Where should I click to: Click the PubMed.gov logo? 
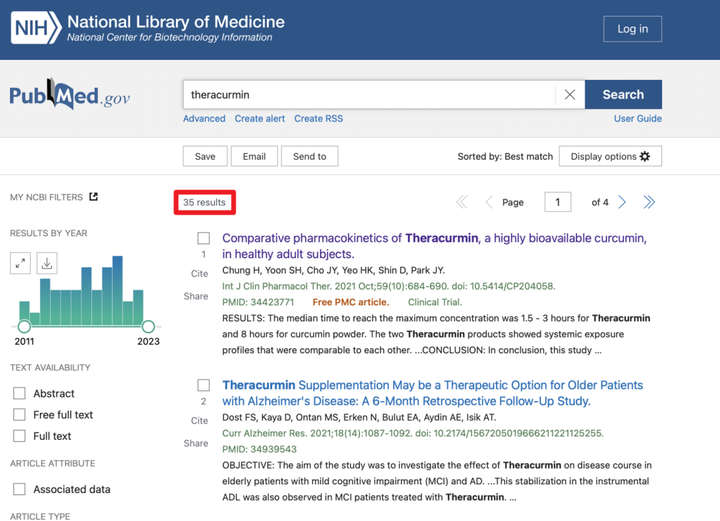point(69,95)
